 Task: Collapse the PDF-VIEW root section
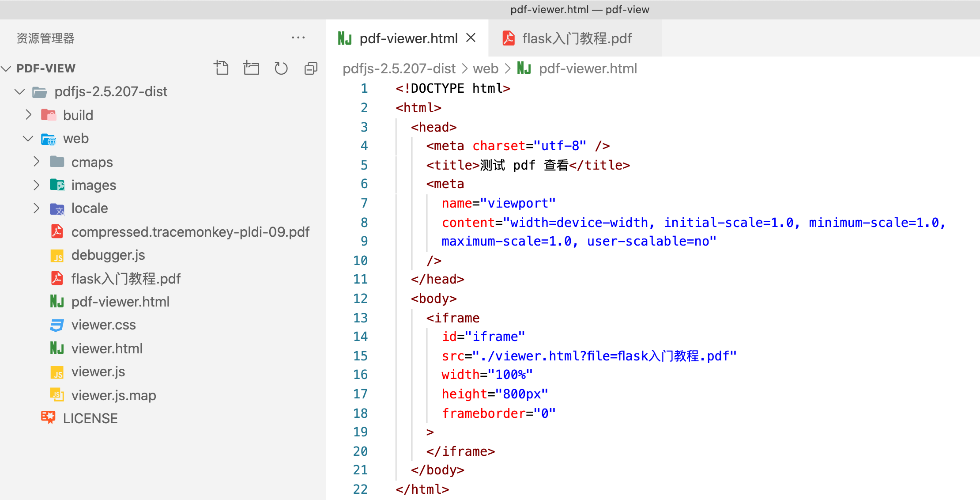point(6,68)
